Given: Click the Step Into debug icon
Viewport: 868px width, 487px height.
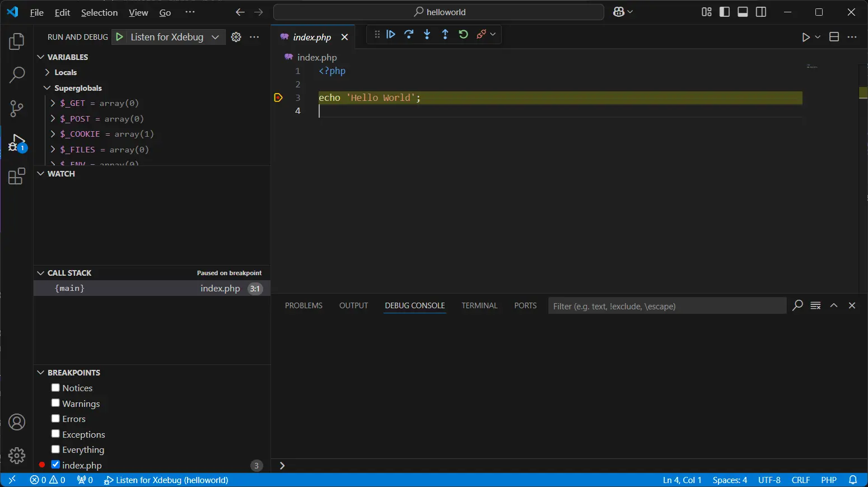Looking at the screenshot, I should [427, 35].
